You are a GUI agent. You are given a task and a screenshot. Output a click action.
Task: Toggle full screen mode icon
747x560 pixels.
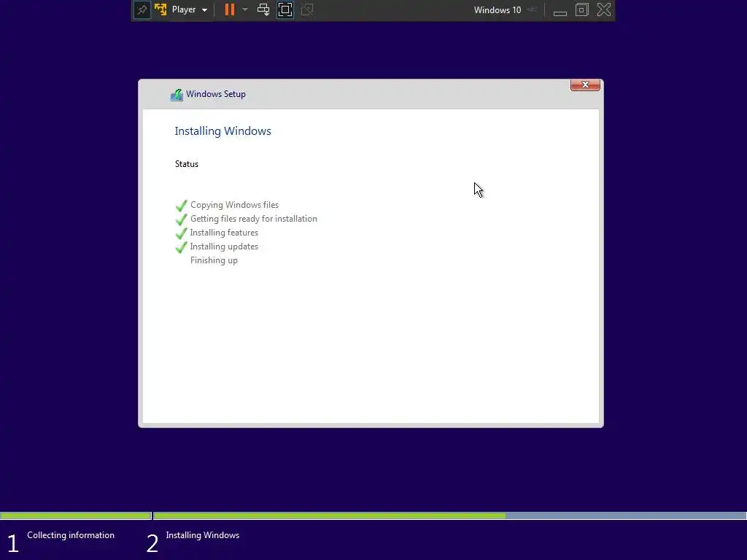point(285,9)
